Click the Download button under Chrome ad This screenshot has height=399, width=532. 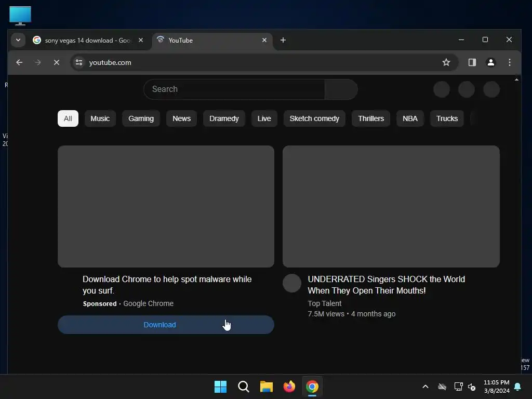(166, 325)
